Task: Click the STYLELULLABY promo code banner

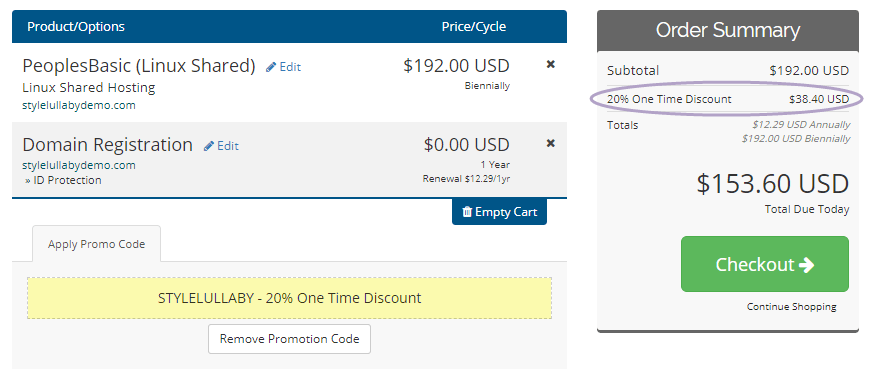Action: [289, 298]
